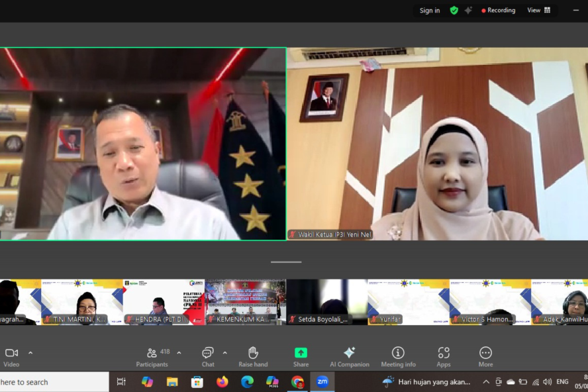Click the More options ellipsis icon
Viewport: 588px width, 392px height.
pyautogui.click(x=485, y=356)
